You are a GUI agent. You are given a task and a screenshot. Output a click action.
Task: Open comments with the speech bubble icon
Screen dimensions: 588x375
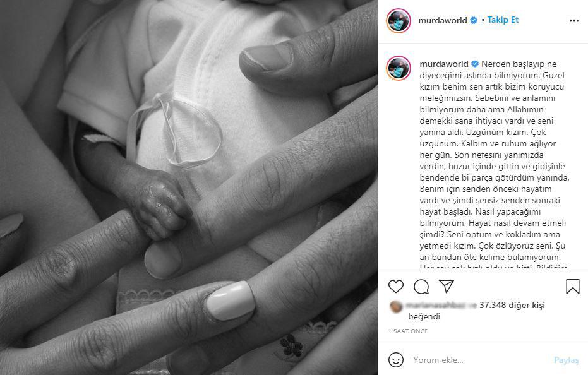[421, 287]
